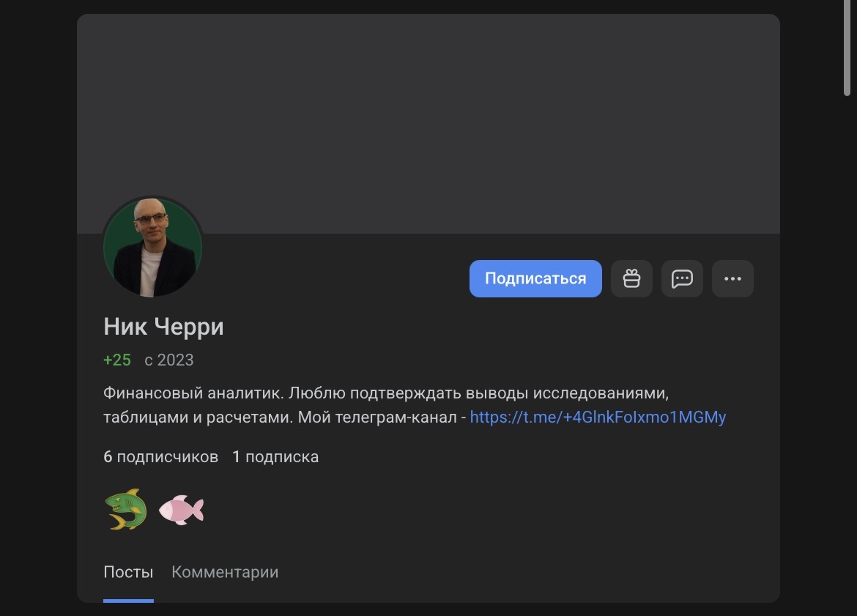Switch to the Комментарии tab
The width and height of the screenshot is (857, 616).
click(x=225, y=572)
